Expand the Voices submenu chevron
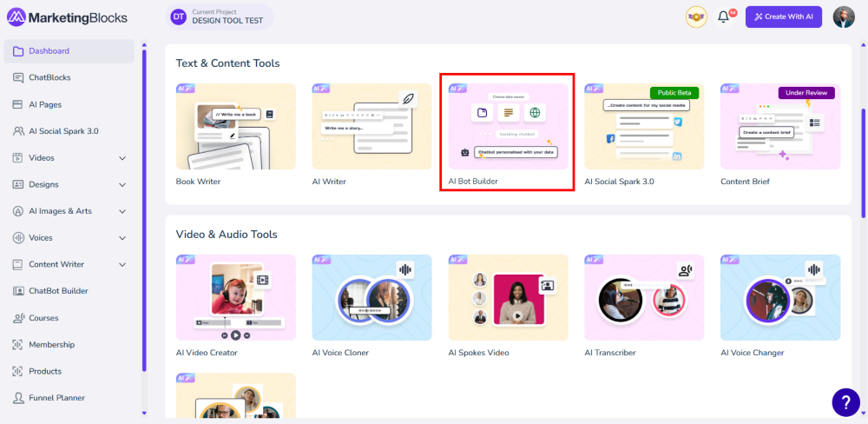This screenshot has height=424, width=868. 123,238
